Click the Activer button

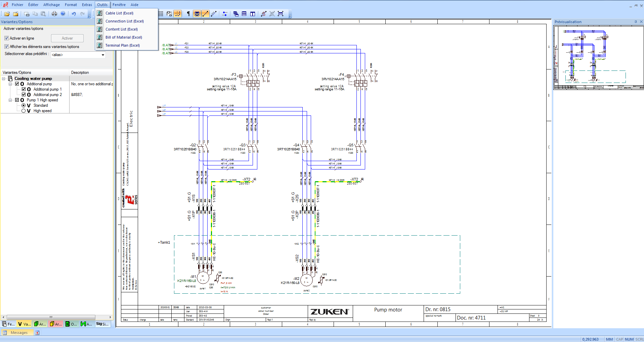pyautogui.click(x=67, y=38)
